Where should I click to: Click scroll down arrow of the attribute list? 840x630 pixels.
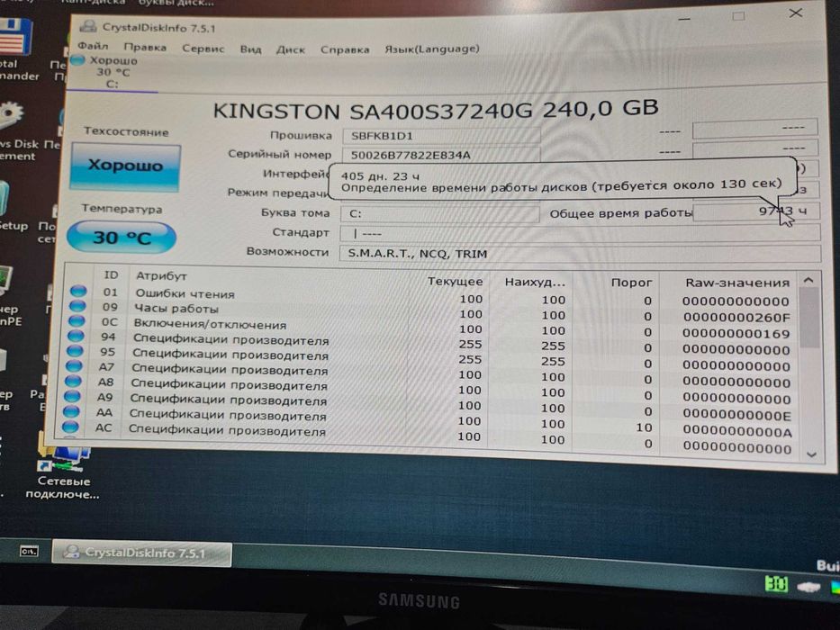[x=811, y=454]
